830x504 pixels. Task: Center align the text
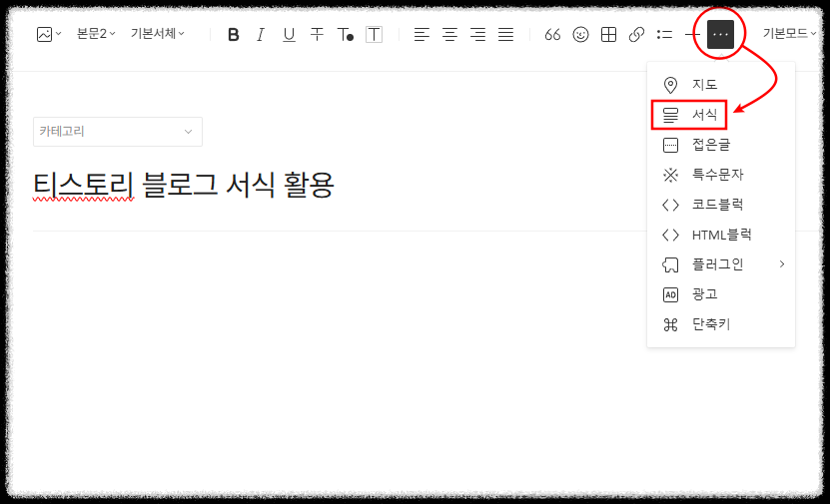coord(449,34)
